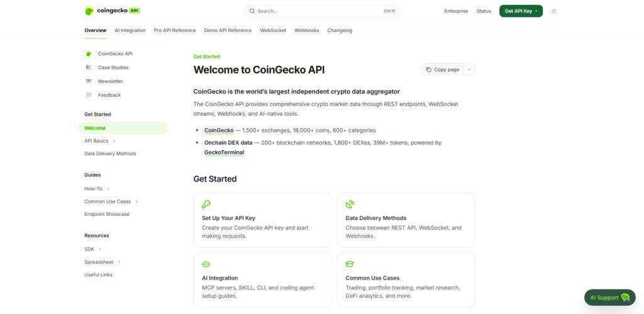Screen dimensions: 644x314
Task: Follow the GeckoTerminal link
Action: pos(225,153)
